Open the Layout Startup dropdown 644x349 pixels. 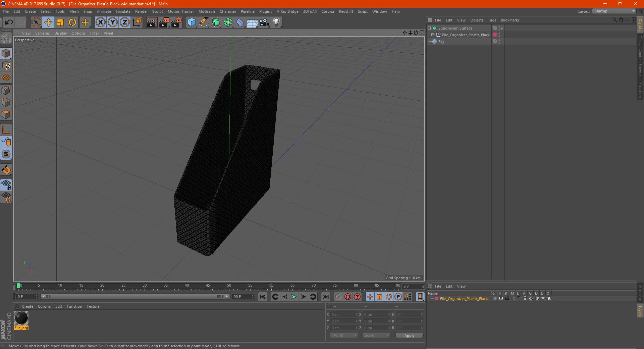click(614, 11)
